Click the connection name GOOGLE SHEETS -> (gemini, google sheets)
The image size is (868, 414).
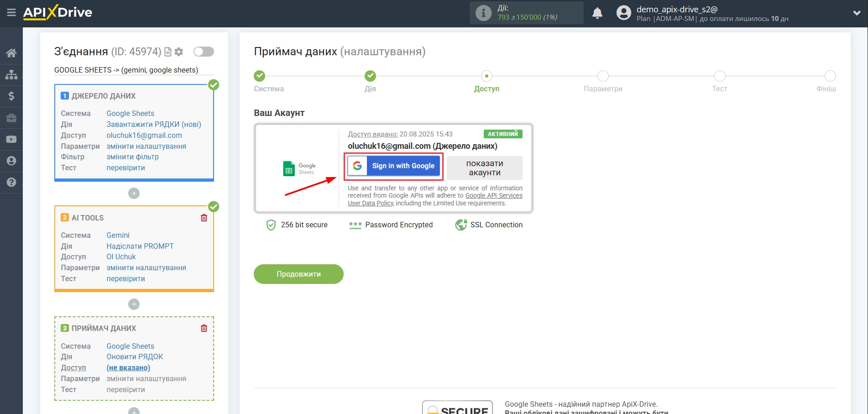click(126, 70)
